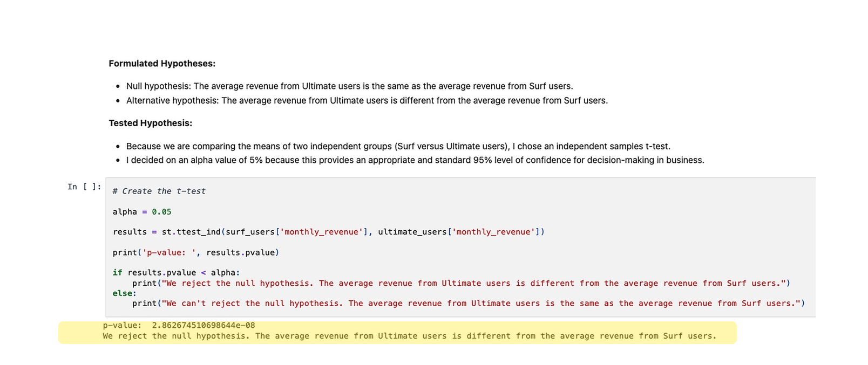Click the 'else:' code line
Screen dimensions: 868x365
pyautogui.click(x=125, y=293)
